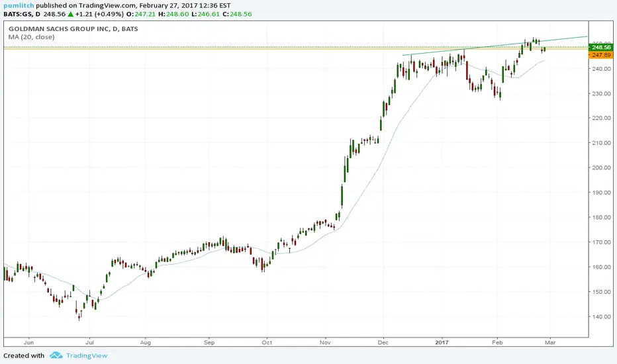Click the green 248.56 current price label

coord(601,47)
